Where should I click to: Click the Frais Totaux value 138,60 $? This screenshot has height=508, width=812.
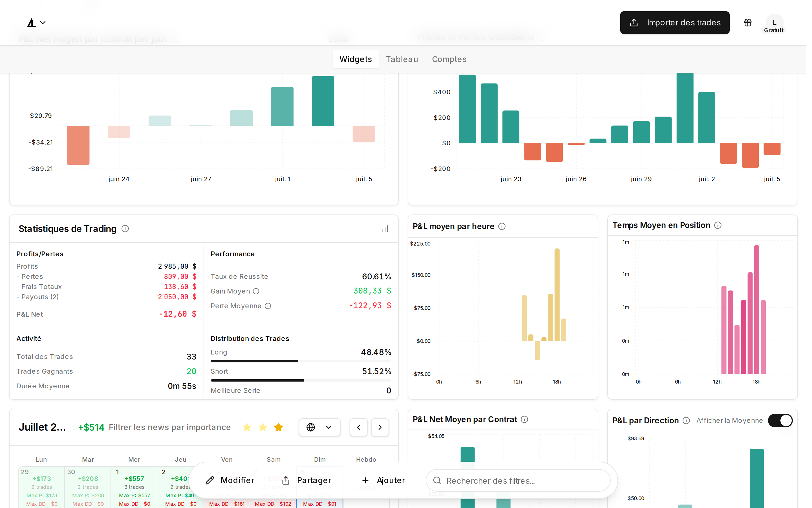point(180,287)
